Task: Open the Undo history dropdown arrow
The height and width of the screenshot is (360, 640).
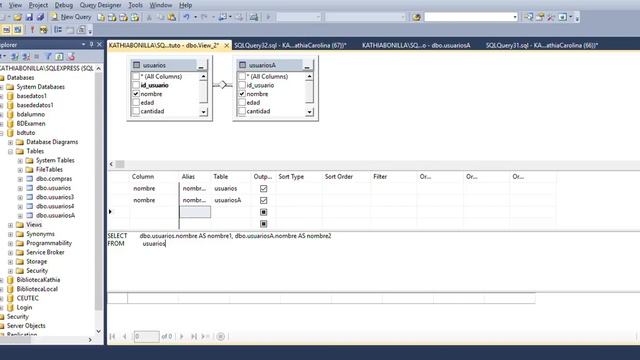Action: point(195,17)
